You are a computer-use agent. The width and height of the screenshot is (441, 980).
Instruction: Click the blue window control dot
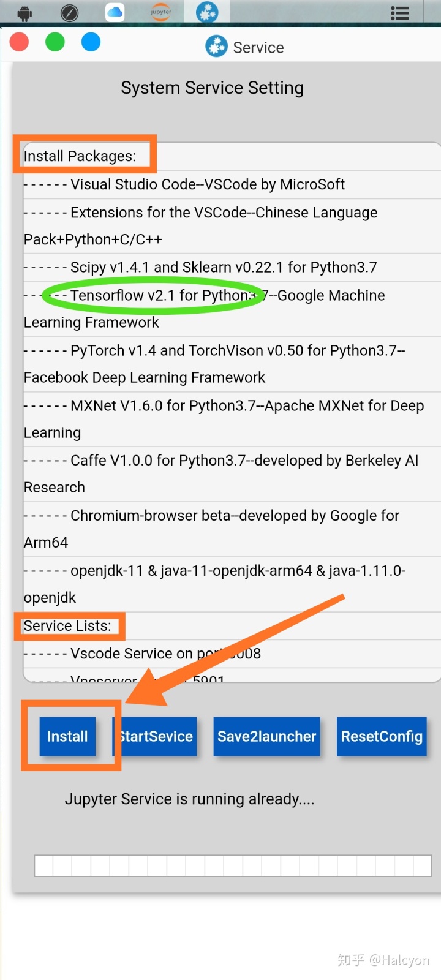point(91,42)
